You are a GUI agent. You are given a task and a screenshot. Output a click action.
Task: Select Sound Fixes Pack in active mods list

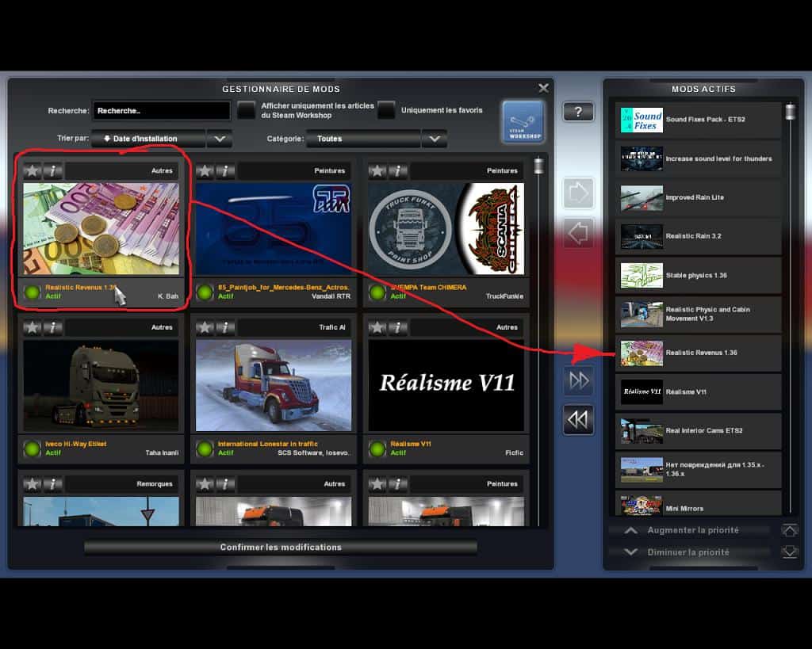698,120
